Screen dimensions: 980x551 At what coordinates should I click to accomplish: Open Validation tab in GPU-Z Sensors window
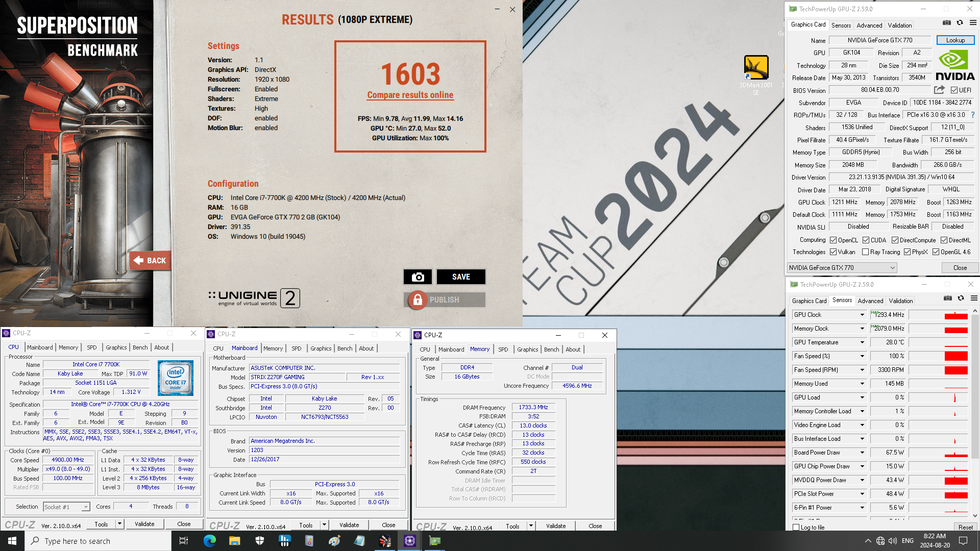point(901,300)
